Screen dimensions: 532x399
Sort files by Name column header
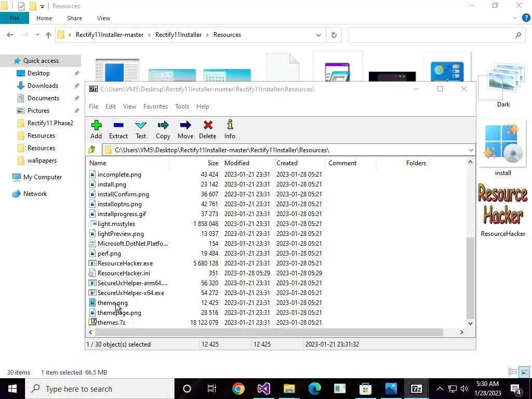[x=128, y=163]
